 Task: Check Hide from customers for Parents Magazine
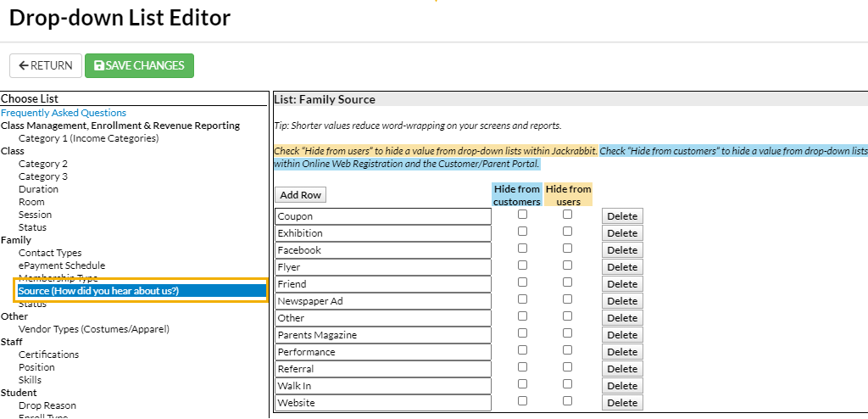click(522, 333)
